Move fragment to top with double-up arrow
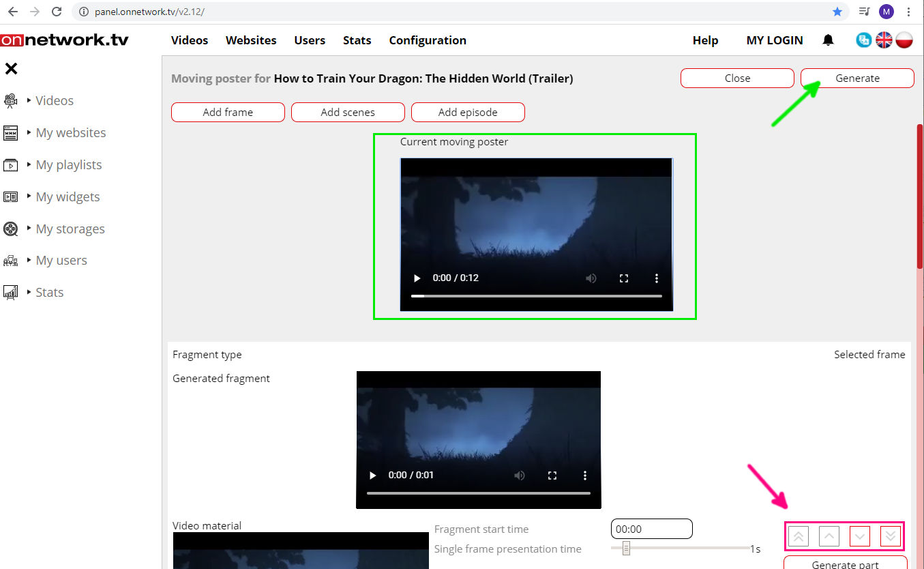Screen dimensions: 924x569 click(798, 536)
